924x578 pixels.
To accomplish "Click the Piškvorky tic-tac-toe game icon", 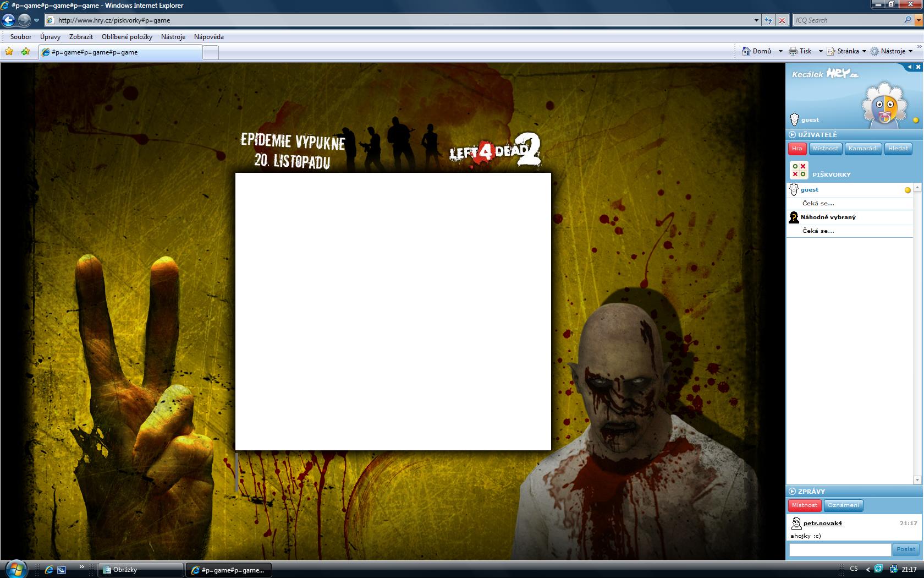I will (x=799, y=170).
